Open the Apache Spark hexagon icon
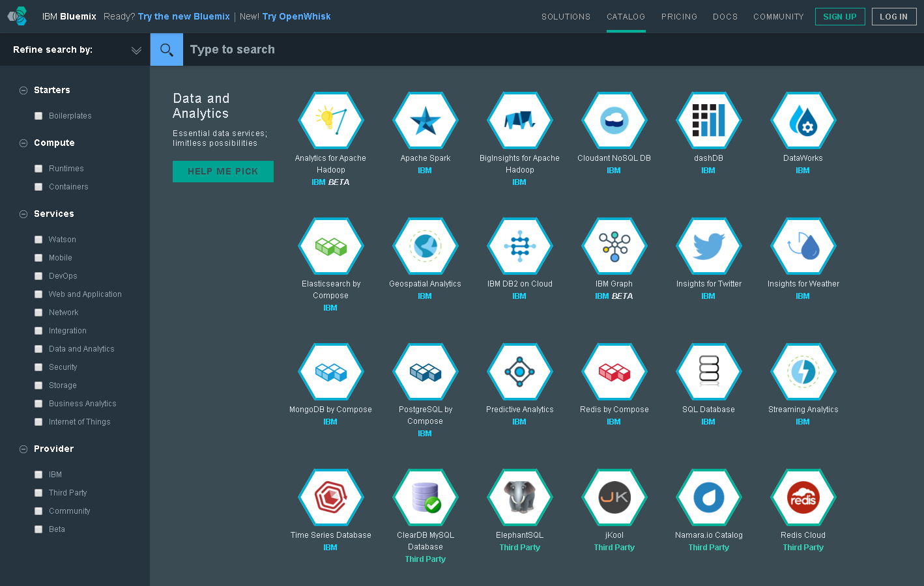The height and width of the screenshot is (586, 924). pos(426,120)
